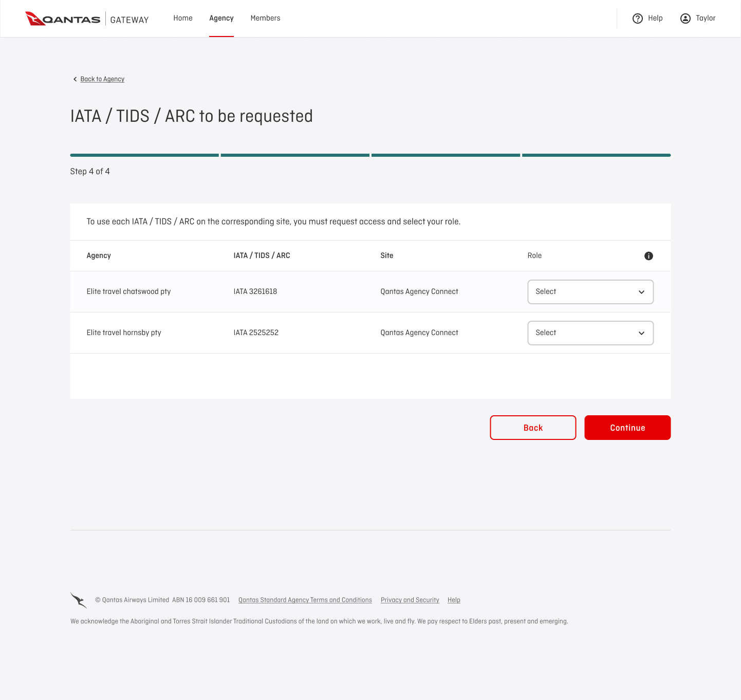Open Role dropdown for Elite travel chatswood pty

tap(590, 292)
